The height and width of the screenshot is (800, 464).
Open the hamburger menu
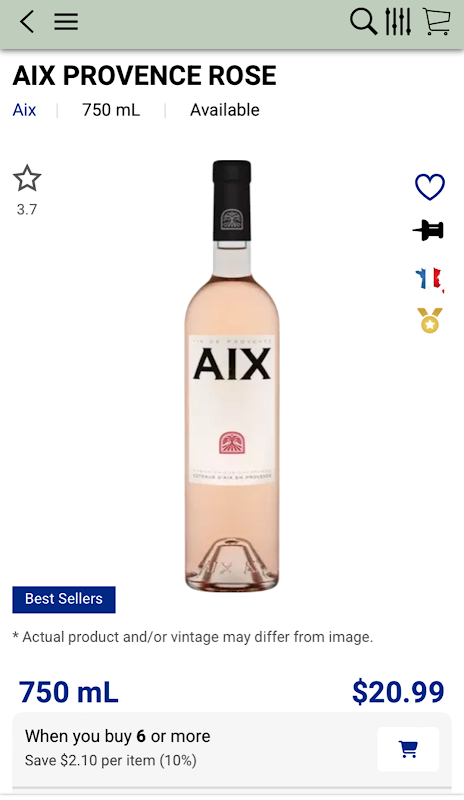coord(66,22)
